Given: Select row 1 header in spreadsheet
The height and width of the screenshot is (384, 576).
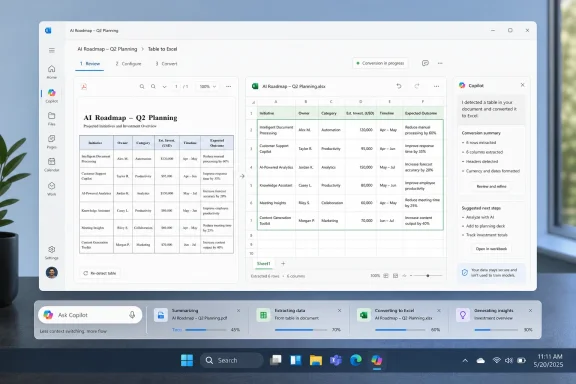Looking at the screenshot, I should click(252, 113).
